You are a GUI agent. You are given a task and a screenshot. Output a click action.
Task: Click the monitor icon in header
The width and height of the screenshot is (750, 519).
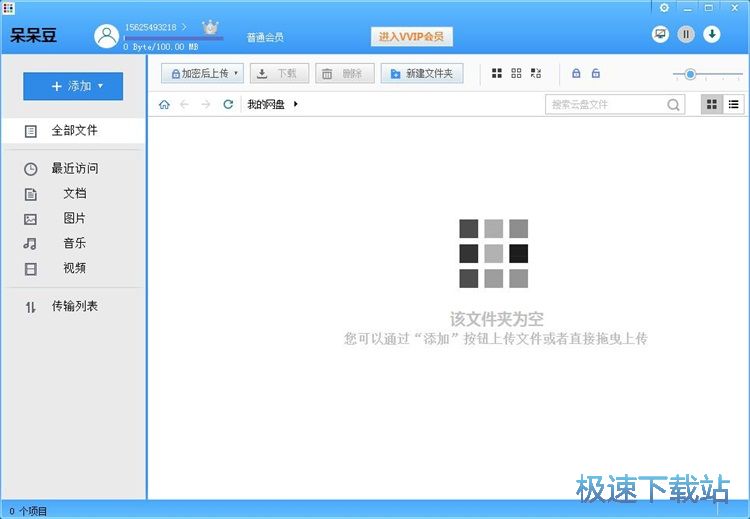tap(660, 34)
